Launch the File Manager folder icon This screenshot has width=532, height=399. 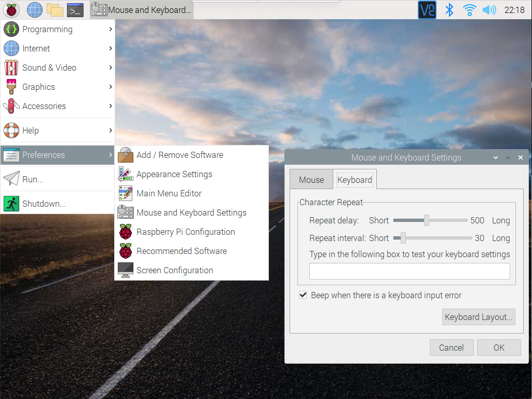click(54, 9)
